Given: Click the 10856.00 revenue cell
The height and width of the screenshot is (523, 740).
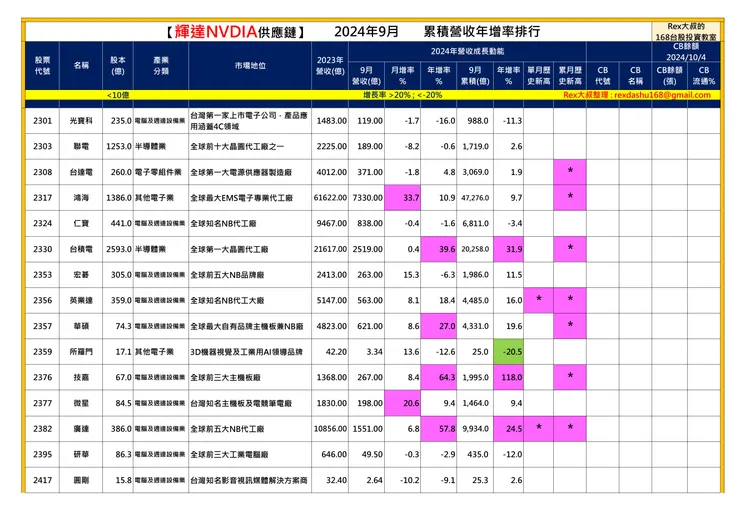Looking at the screenshot, I should pyautogui.click(x=330, y=429).
